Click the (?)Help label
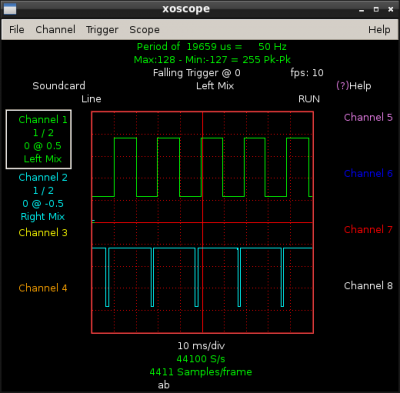400x393 pixels. (354, 86)
